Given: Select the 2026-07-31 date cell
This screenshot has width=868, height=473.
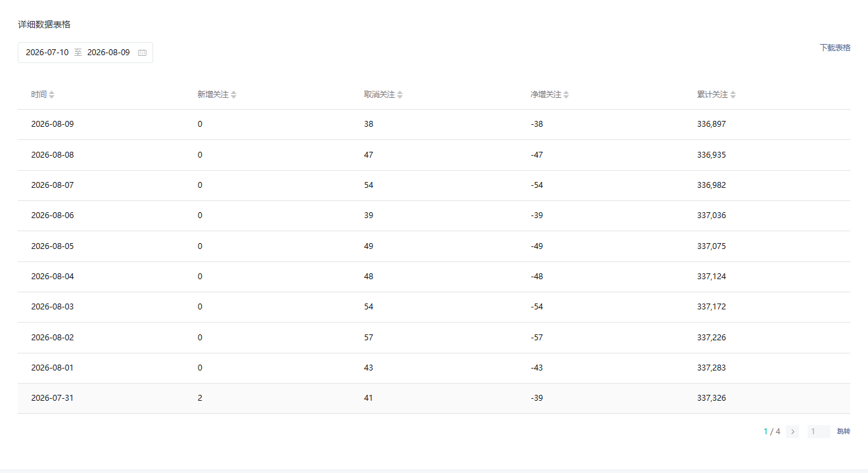Looking at the screenshot, I should point(53,398).
